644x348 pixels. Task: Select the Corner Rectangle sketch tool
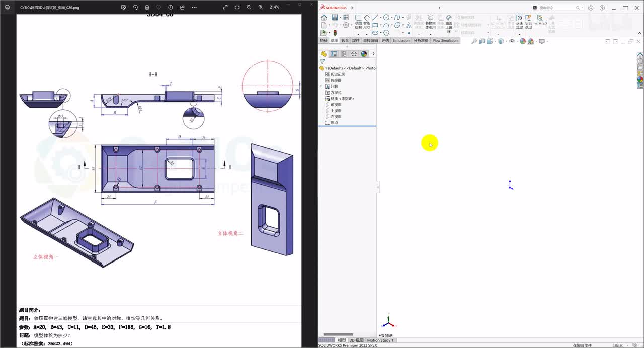pos(375,25)
